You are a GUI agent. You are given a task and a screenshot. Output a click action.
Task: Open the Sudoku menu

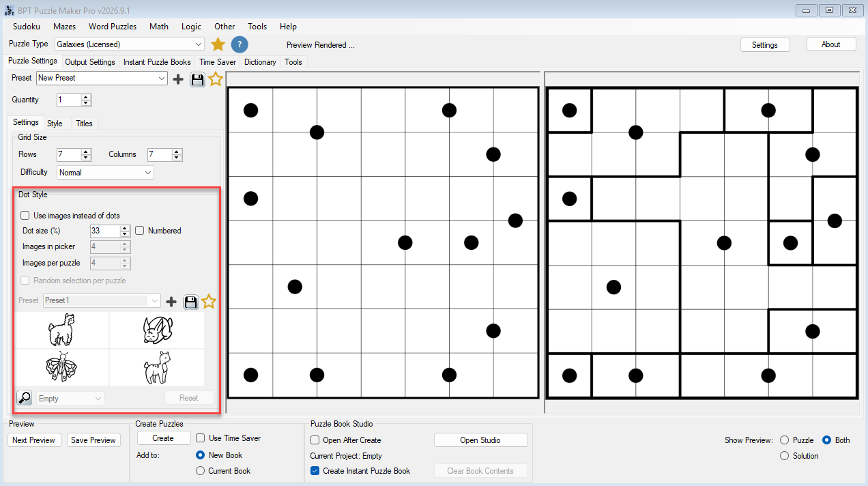pyautogui.click(x=27, y=27)
